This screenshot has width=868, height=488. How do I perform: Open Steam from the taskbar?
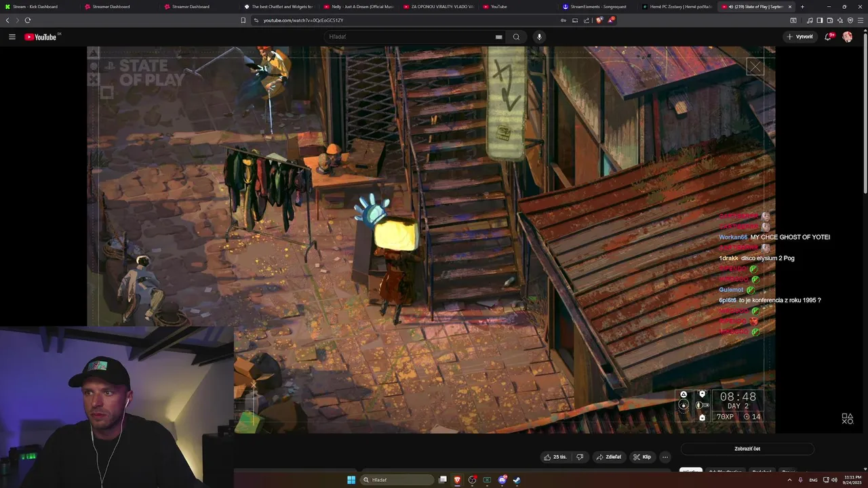517,480
